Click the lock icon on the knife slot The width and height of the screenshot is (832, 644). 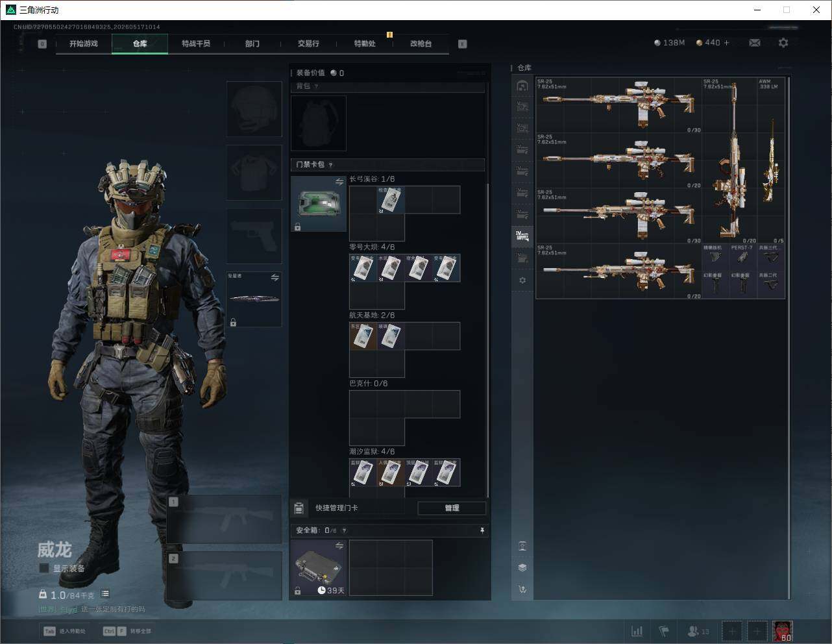tap(233, 322)
